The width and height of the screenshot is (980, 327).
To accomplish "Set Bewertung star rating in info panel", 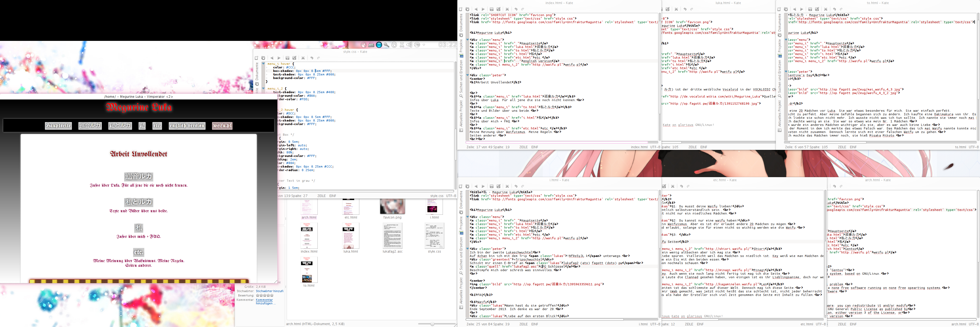I will pyautogui.click(x=265, y=295).
